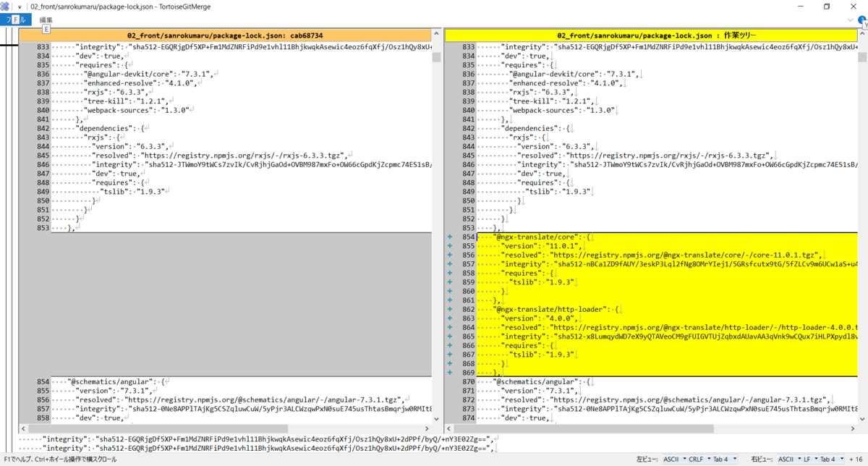Click the 右ビュー label in status bar
This screenshot has height=466, width=868.
762,459
